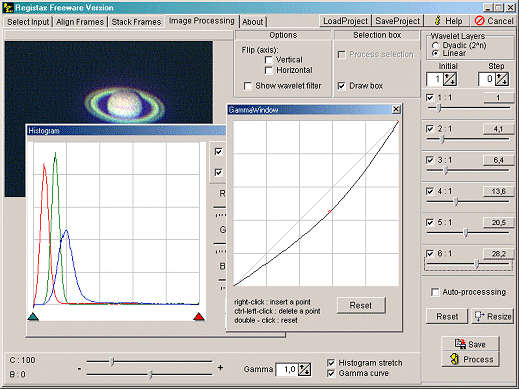519x389 pixels.
Task: Click the Process button with lightbulb icon
Action: [x=470, y=359]
